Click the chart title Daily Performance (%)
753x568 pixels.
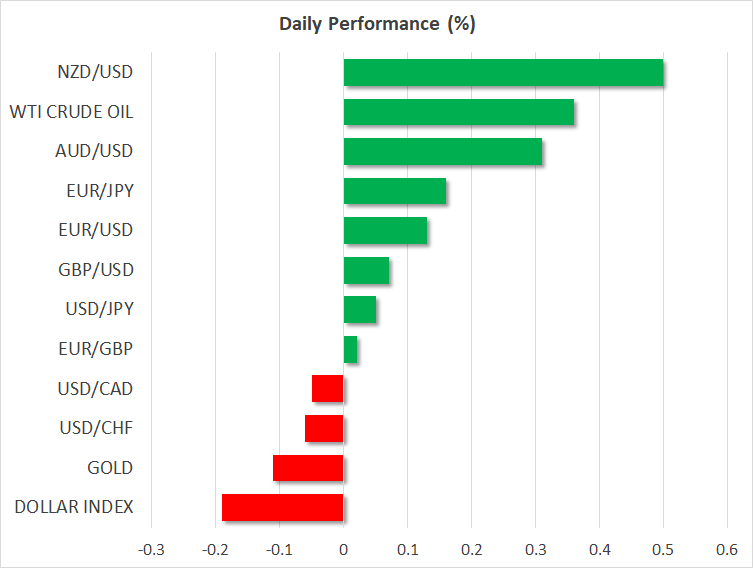pos(376,24)
